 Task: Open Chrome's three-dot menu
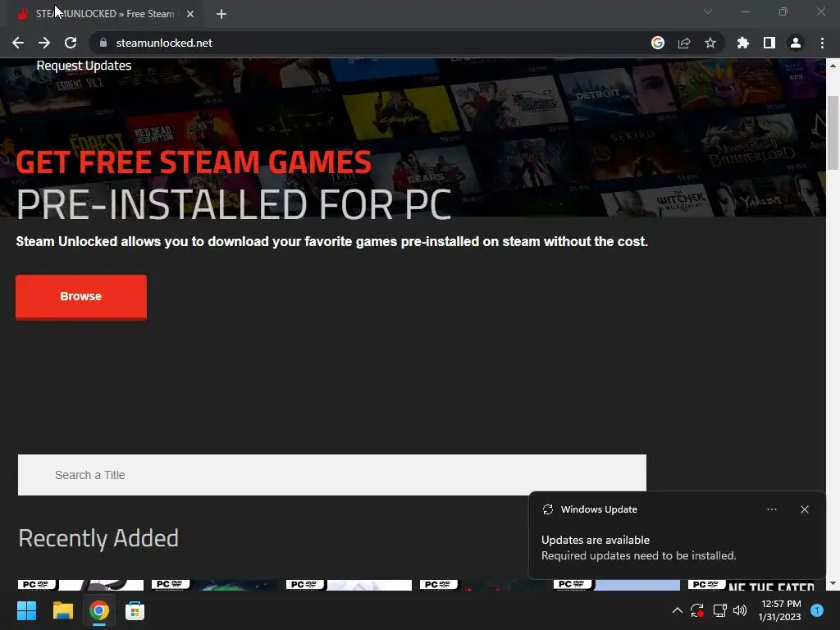[822, 43]
